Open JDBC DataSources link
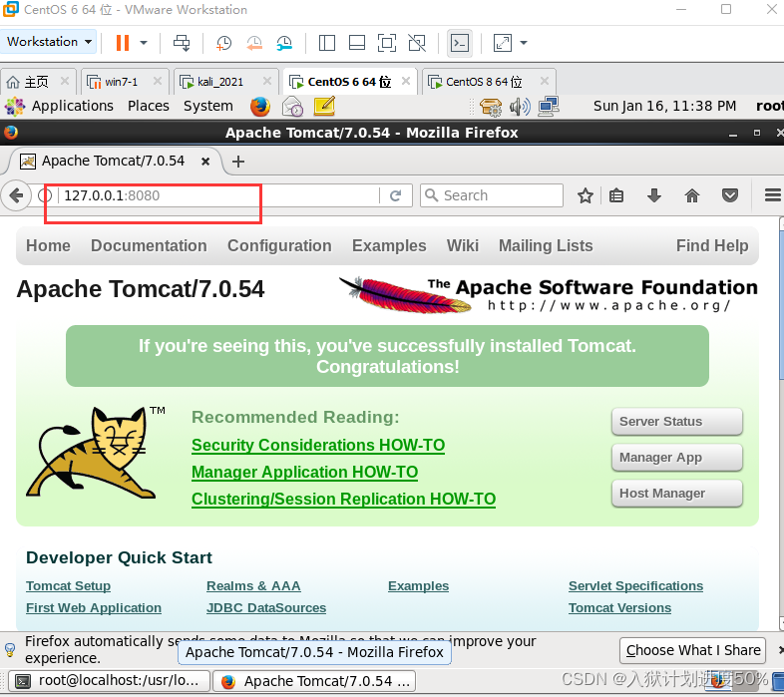 266,608
